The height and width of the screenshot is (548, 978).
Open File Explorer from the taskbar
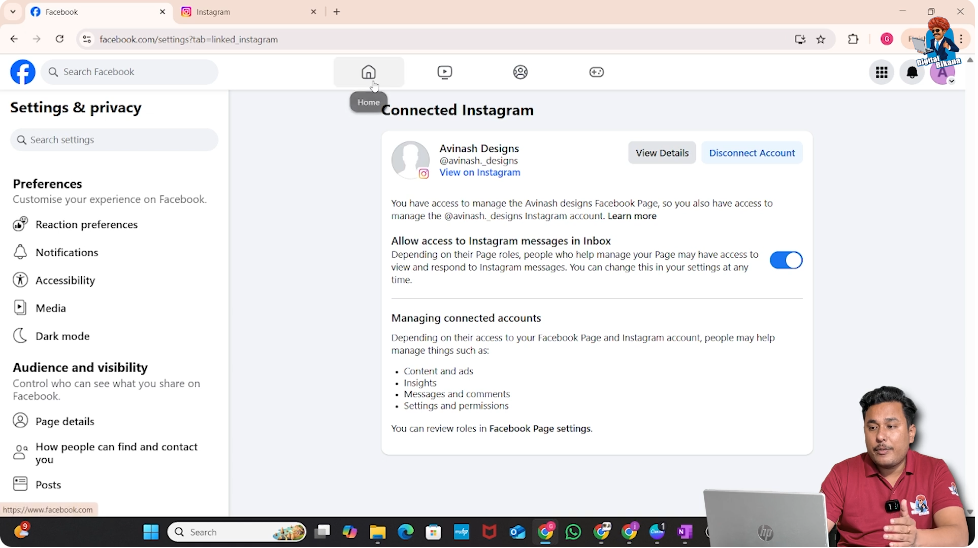377,532
